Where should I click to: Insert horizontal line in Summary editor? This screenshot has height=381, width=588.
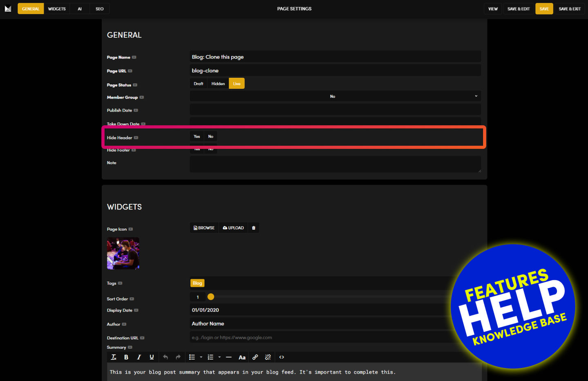[229, 357]
